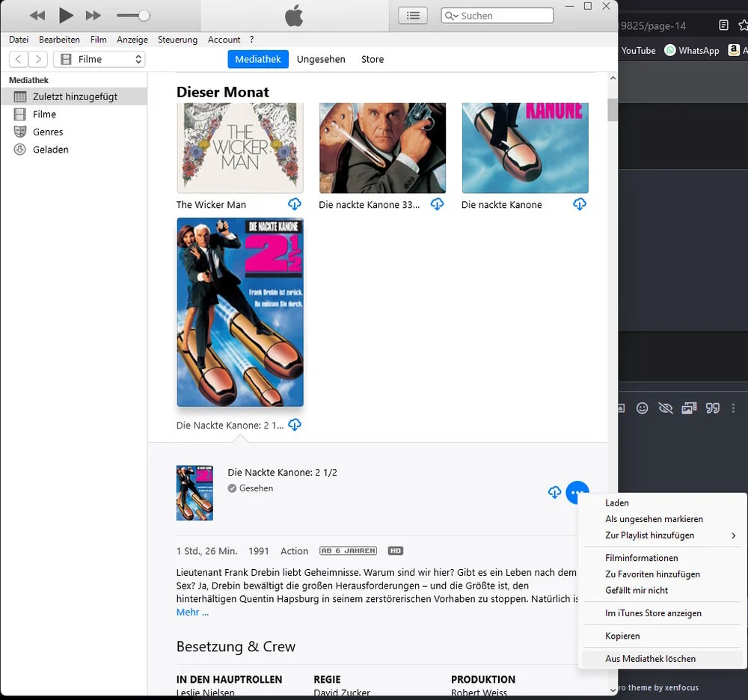Choose Laden from the context menu
748x700 pixels.
[x=662, y=503]
